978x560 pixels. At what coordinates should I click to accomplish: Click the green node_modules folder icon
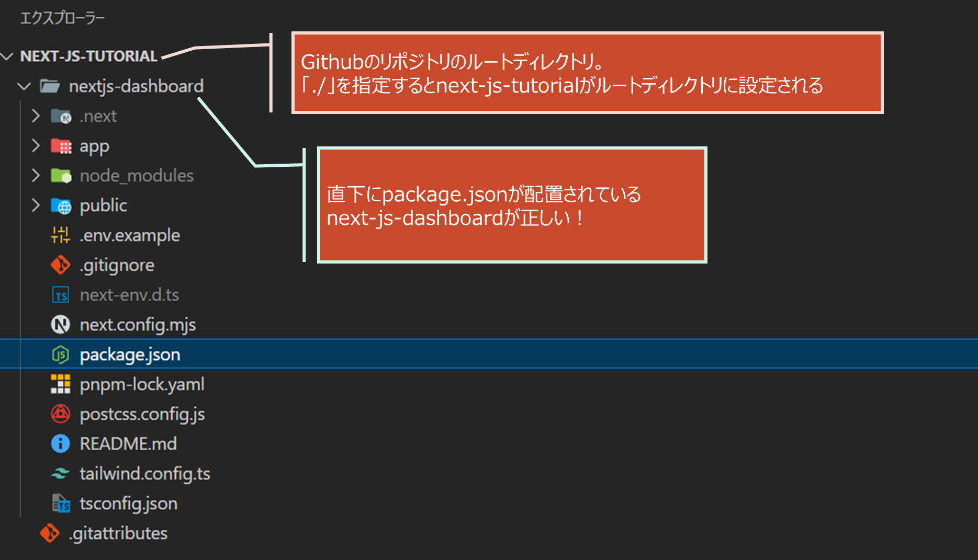[x=61, y=176]
